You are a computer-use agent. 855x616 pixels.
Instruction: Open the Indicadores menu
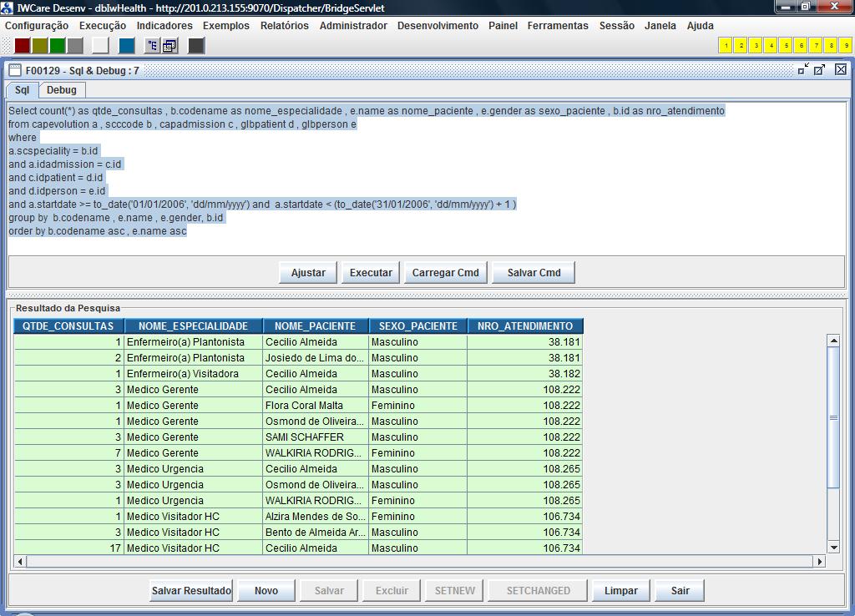pyautogui.click(x=164, y=26)
